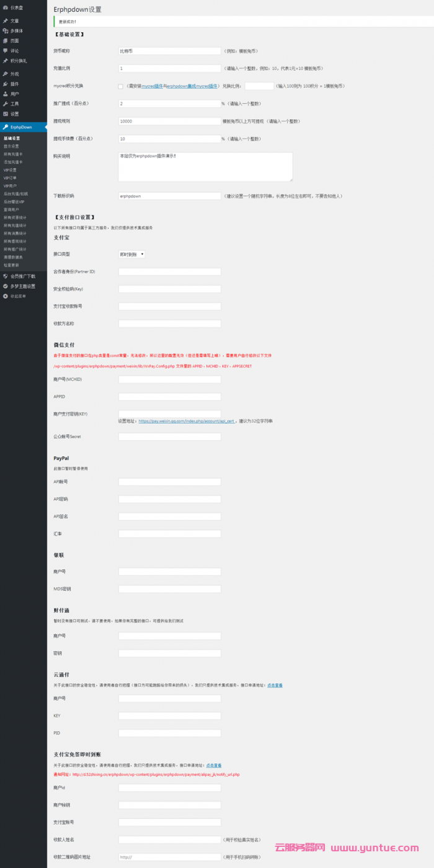Image resolution: width=434 pixels, height=868 pixels.
Task: Click the 合作者身份 Partner ID field
Action: pyautogui.click(x=169, y=272)
